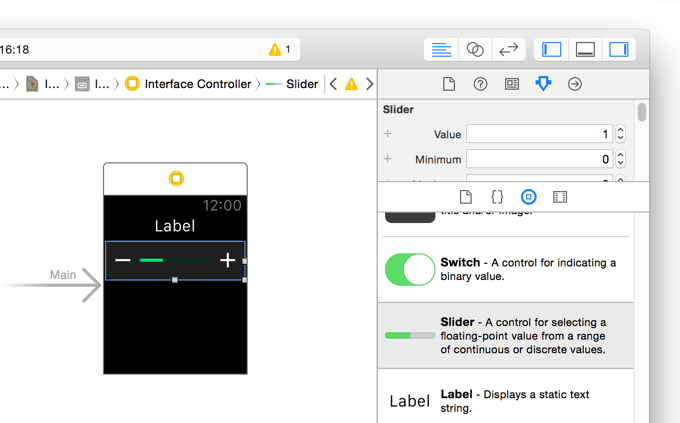Show the Code Snippet library
Viewport: 680px width, 423px height.
click(x=497, y=197)
